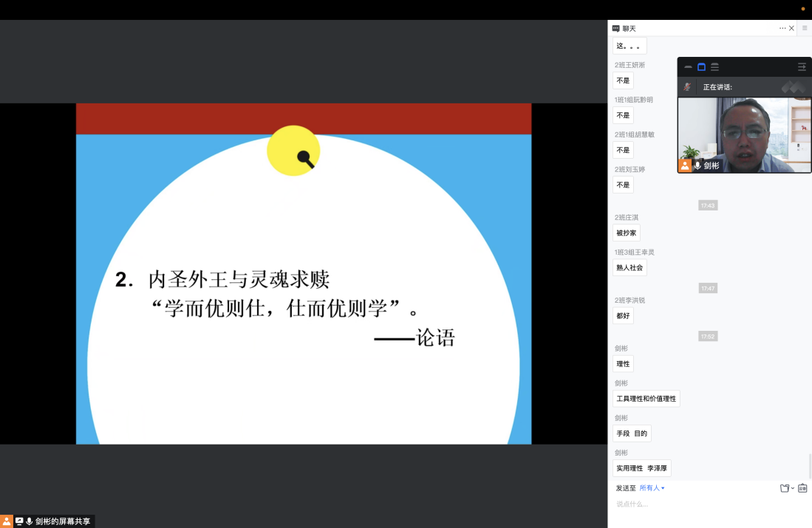Open the hamburger menu right of chat header
This screenshot has width=812, height=528.
pos(805,28)
